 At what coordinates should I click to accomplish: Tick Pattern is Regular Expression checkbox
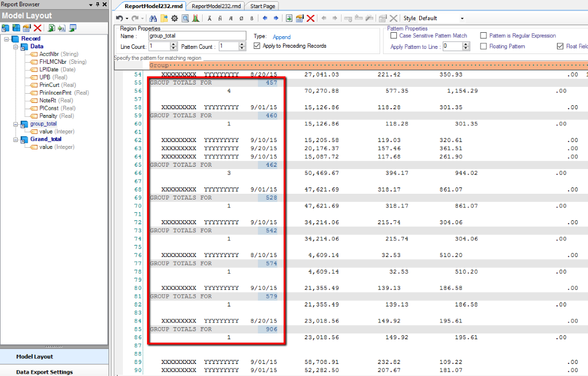(x=484, y=36)
